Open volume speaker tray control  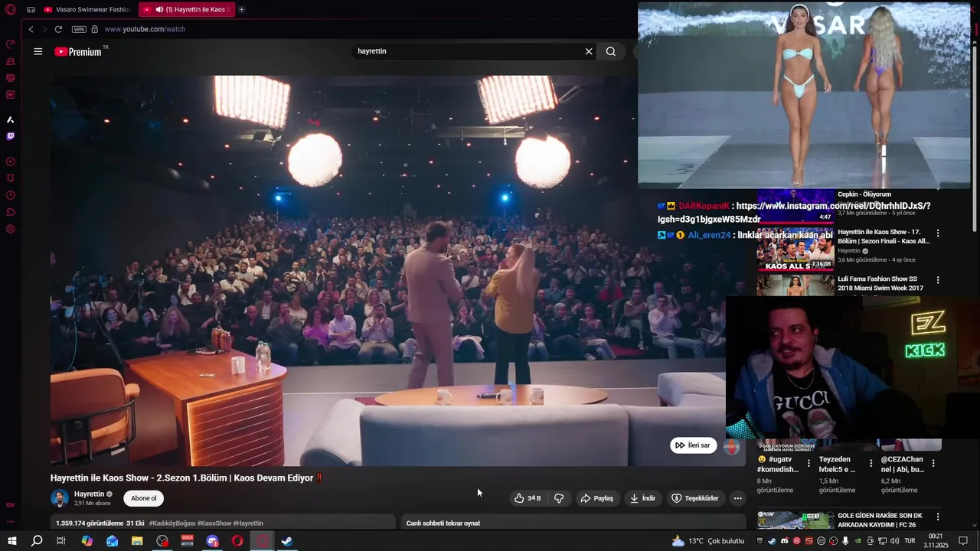pyautogui.click(x=895, y=541)
